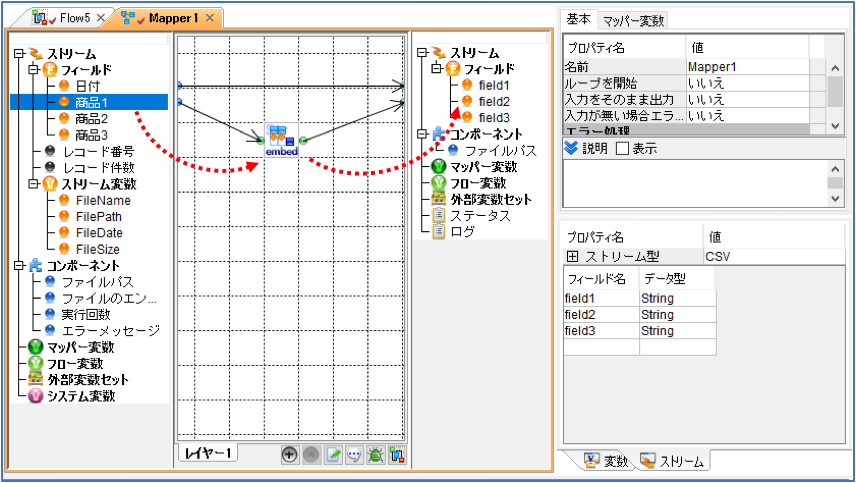Collapse the output コンポーネント node

(423, 134)
